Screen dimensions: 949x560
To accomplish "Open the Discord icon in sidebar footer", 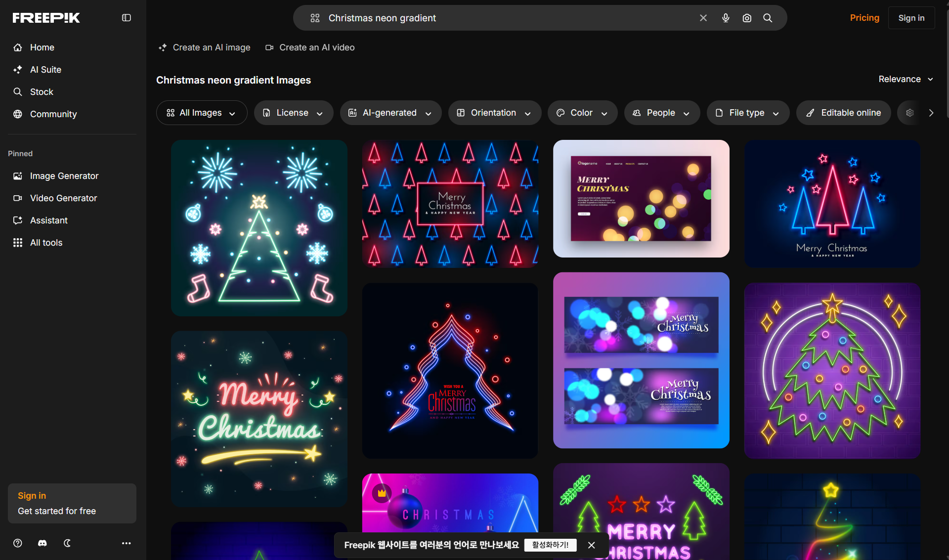I will [x=43, y=543].
